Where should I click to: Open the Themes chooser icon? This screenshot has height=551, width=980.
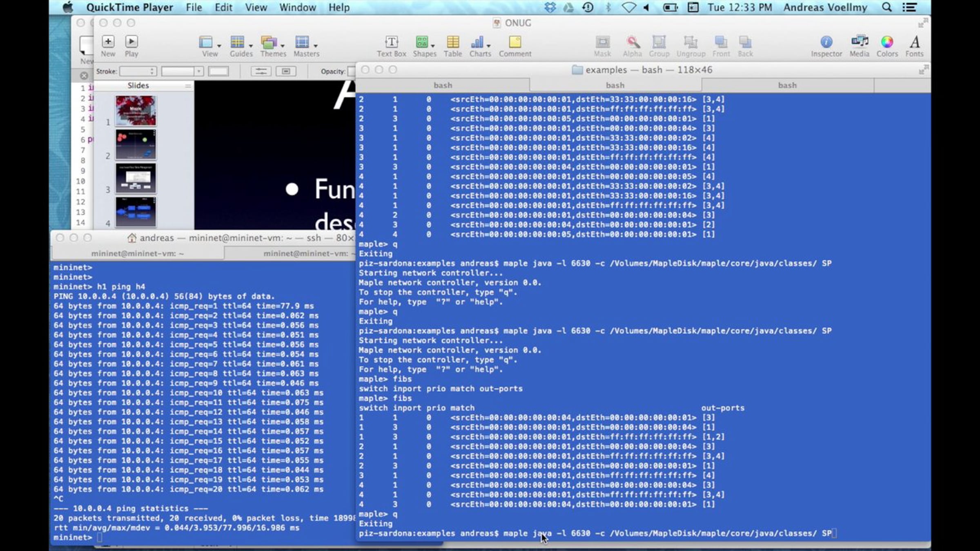coord(269,42)
